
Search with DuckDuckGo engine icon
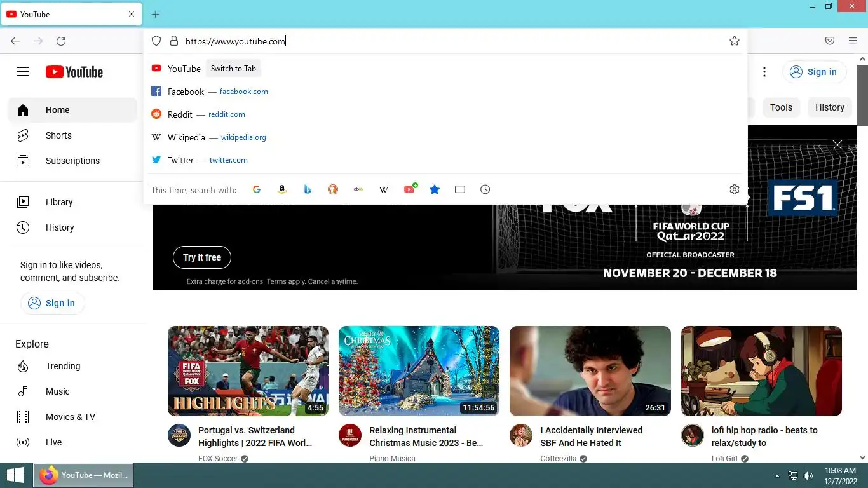[333, 189]
